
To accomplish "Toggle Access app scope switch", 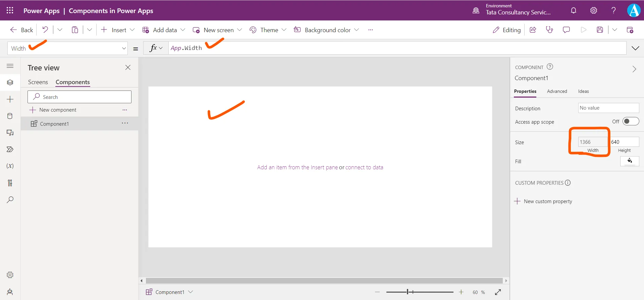I will (631, 121).
